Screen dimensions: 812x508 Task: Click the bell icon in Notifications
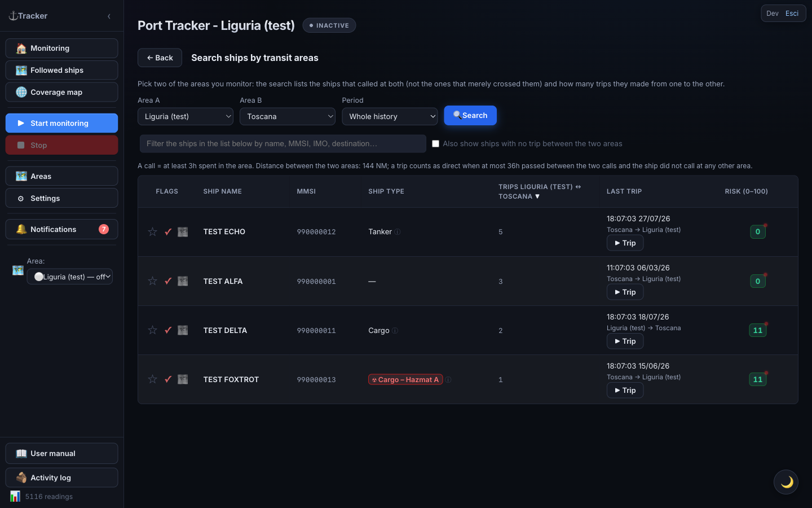pos(21,229)
